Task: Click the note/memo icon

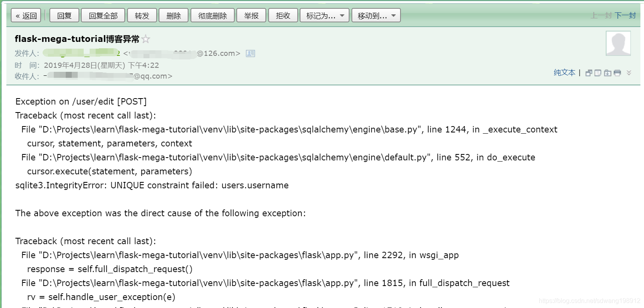Action: pos(598,73)
